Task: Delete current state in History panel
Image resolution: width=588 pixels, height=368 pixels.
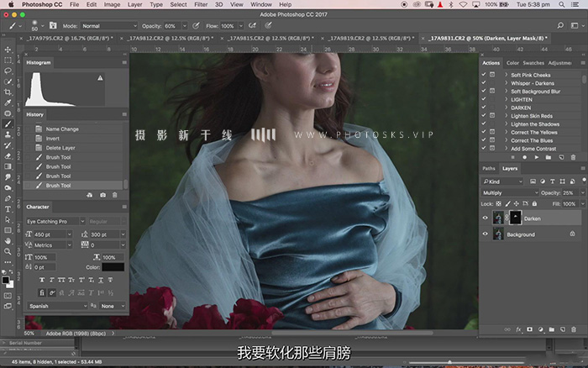Action: (x=115, y=195)
